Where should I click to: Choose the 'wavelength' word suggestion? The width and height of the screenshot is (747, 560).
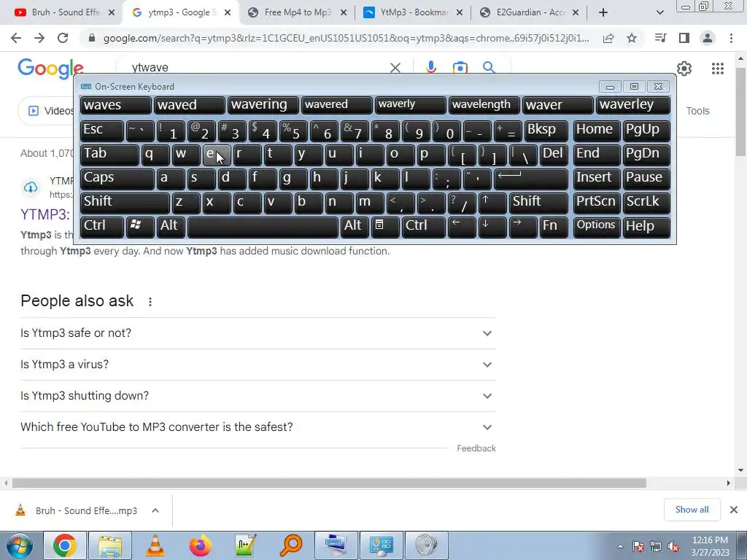484,105
